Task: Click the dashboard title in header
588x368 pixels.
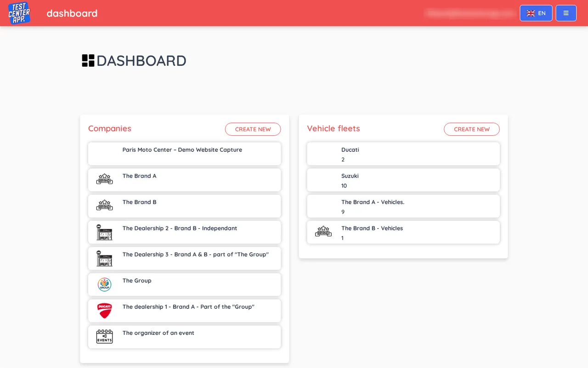Action: pos(72,13)
